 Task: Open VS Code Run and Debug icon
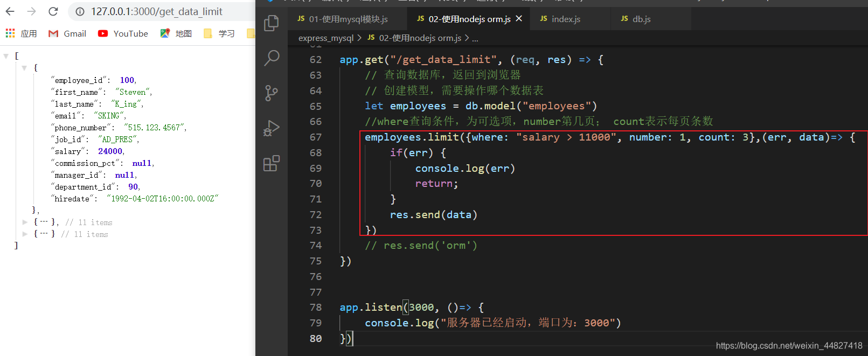272,128
